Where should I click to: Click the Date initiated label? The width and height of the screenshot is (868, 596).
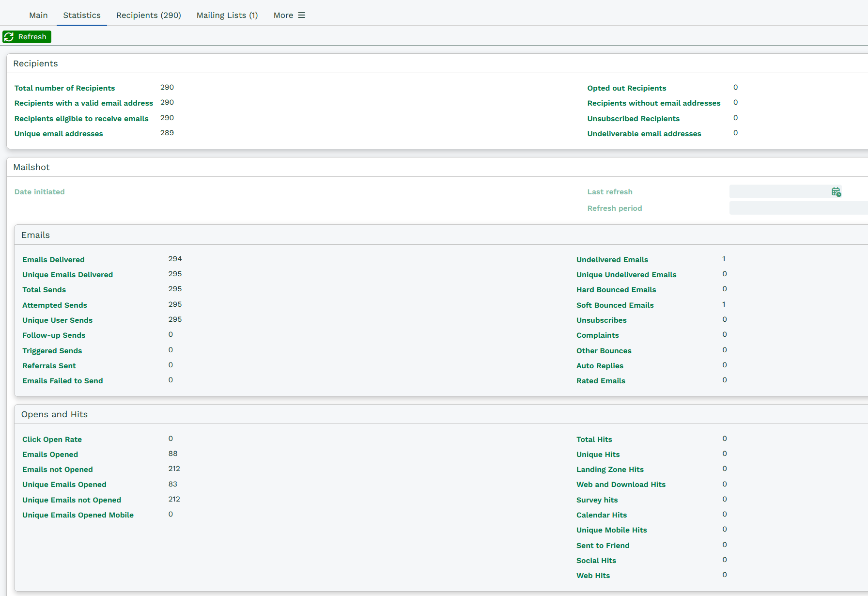tap(39, 192)
